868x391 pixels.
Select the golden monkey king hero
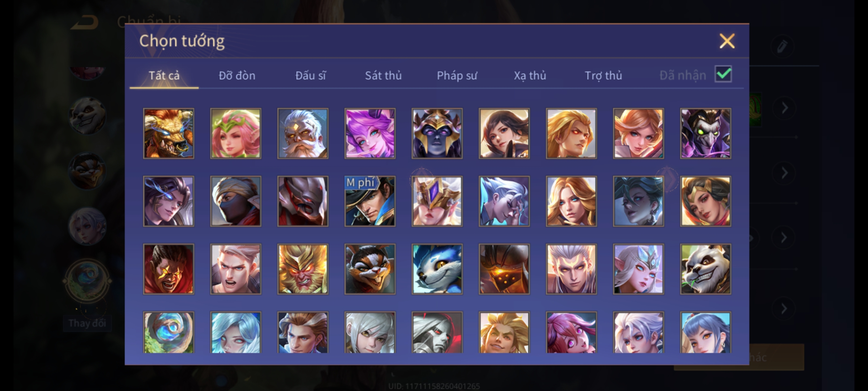[303, 269]
